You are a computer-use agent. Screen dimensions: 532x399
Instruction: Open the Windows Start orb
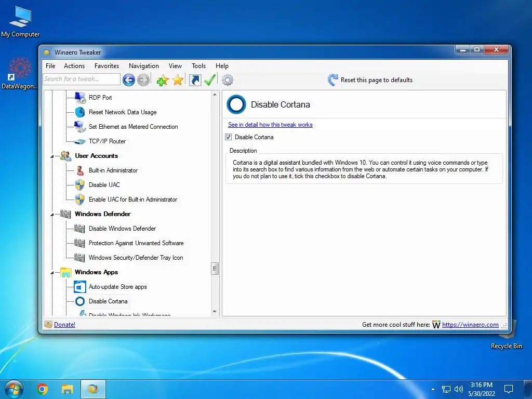tap(14, 389)
